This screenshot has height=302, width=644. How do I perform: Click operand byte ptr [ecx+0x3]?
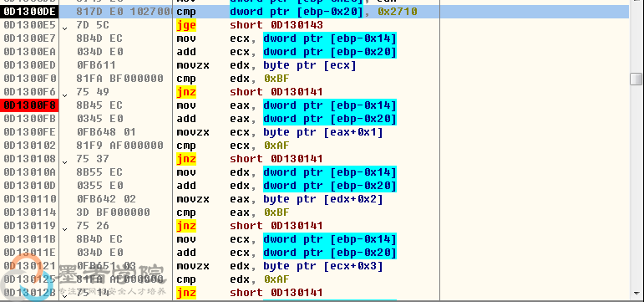pyautogui.click(x=322, y=266)
